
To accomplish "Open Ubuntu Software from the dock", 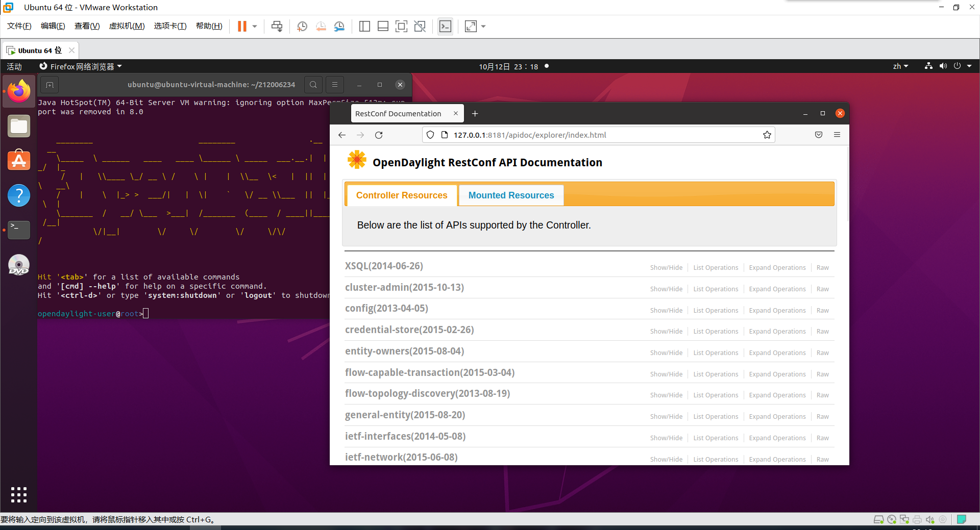I will pos(19,161).
